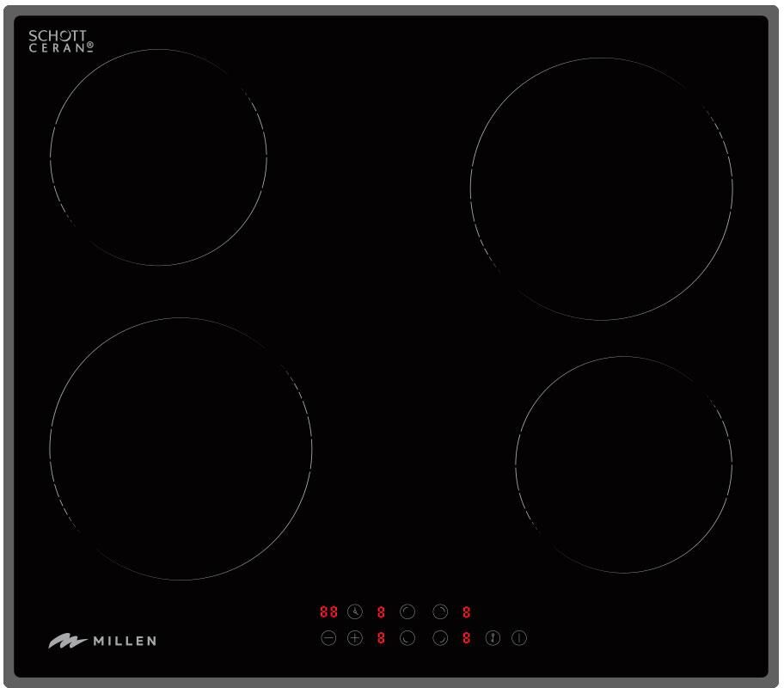Click the bottom-right small cooking zone
Screen dimensions: 784x688
[x=623, y=464]
